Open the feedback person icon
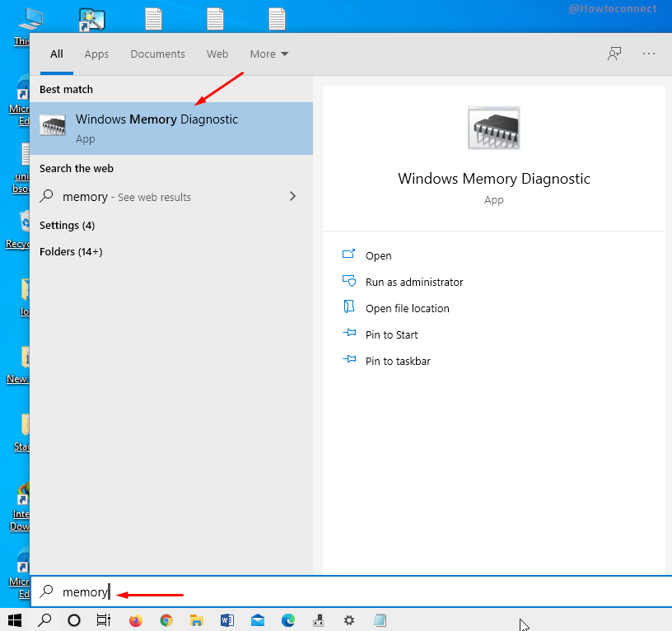 [614, 54]
